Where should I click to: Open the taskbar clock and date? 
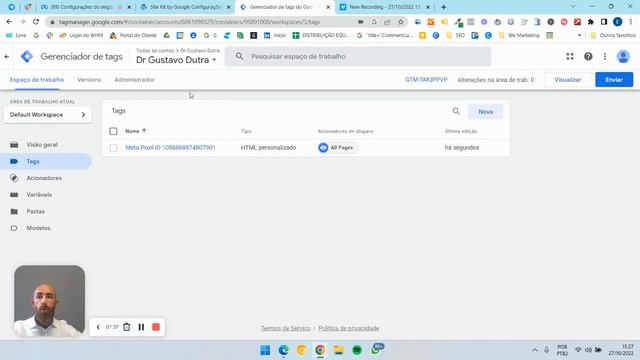[621, 350]
